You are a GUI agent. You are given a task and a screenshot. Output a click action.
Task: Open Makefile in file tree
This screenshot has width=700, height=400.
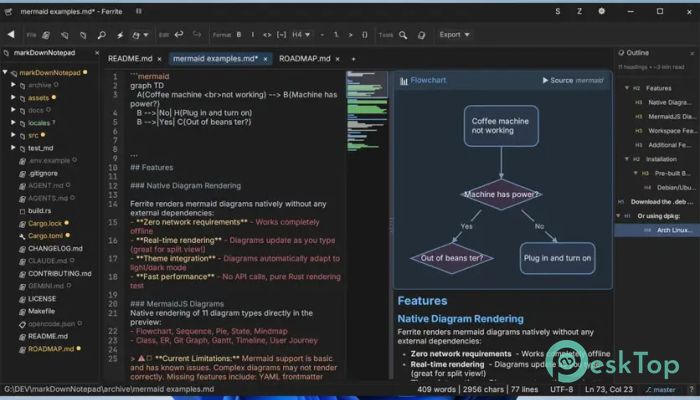coord(42,311)
